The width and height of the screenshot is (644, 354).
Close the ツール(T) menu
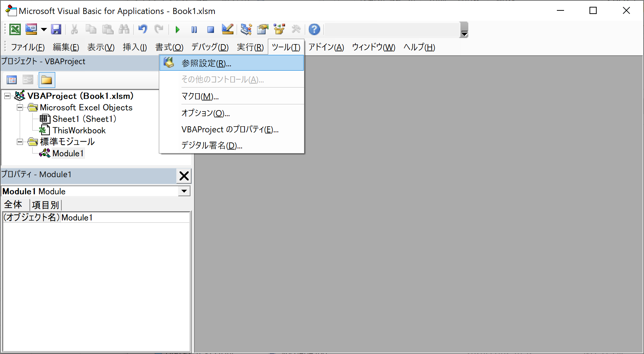click(x=286, y=47)
